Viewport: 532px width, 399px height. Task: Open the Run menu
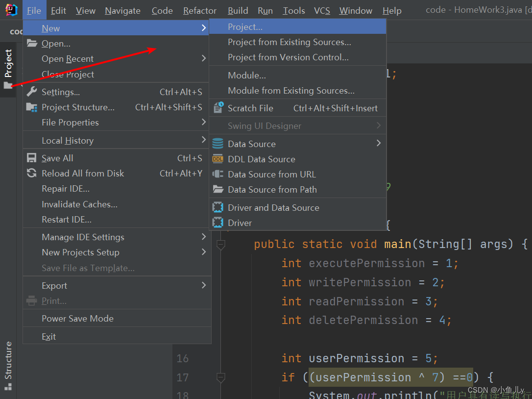pyautogui.click(x=265, y=10)
